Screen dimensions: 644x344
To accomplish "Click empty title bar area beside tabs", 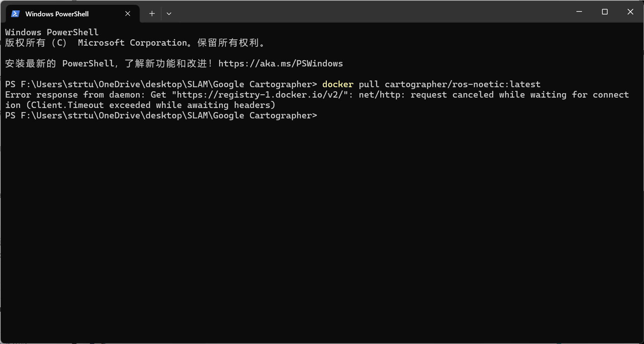I will [371, 12].
